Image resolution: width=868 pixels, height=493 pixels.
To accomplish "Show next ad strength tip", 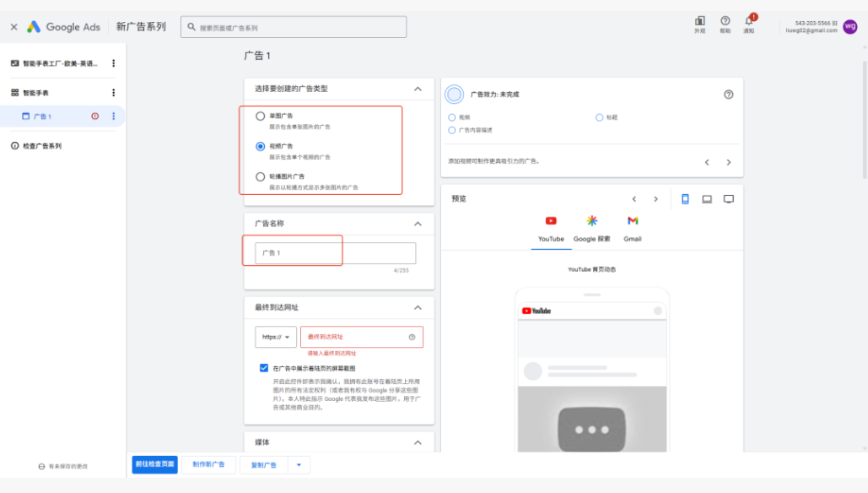I will [729, 162].
